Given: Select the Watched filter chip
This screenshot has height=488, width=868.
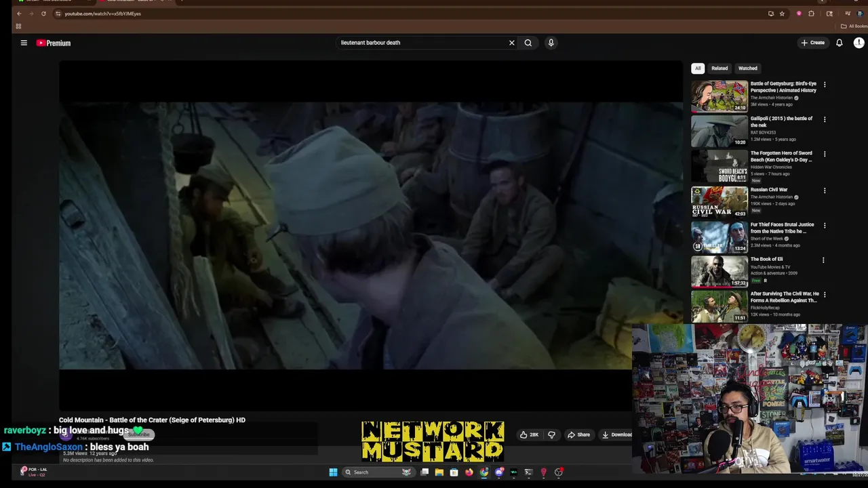Looking at the screenshot, I should click(x=748, y=68).
